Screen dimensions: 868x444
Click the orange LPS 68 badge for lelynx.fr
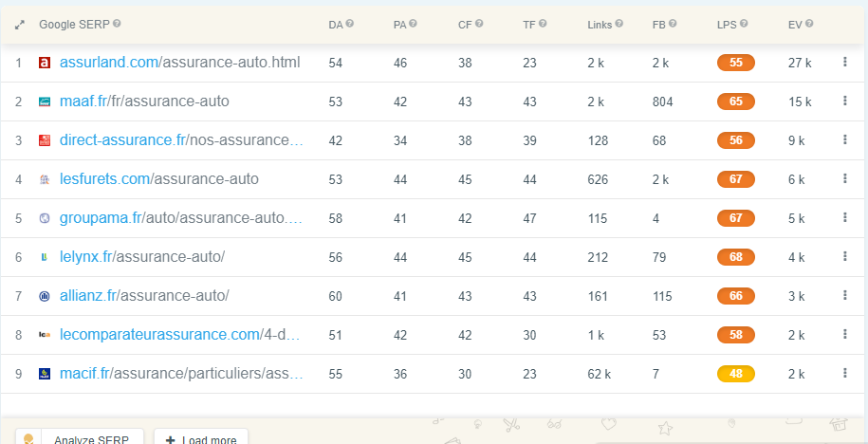click(736, 257)
